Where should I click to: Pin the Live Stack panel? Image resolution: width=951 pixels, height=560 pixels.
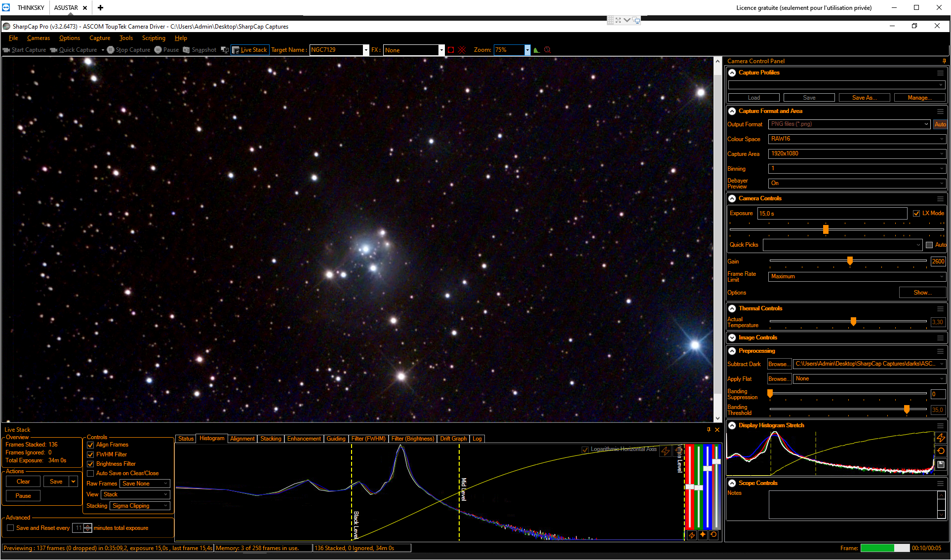709,430
